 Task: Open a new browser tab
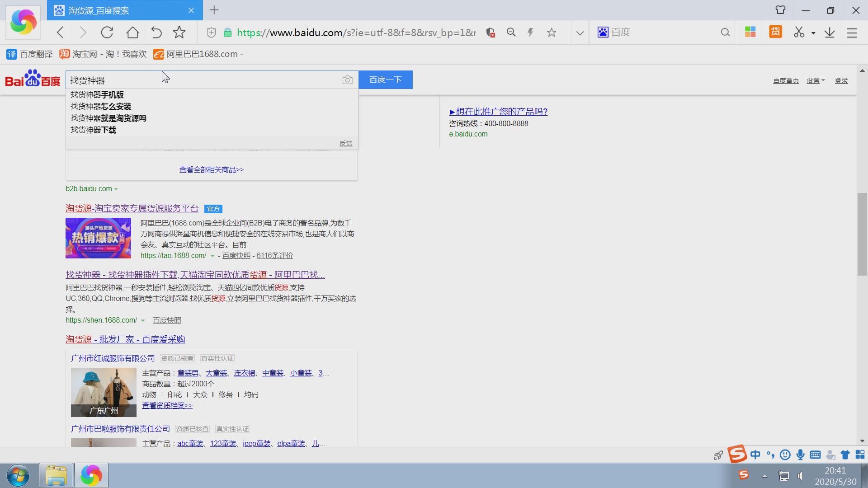(214, 10)
